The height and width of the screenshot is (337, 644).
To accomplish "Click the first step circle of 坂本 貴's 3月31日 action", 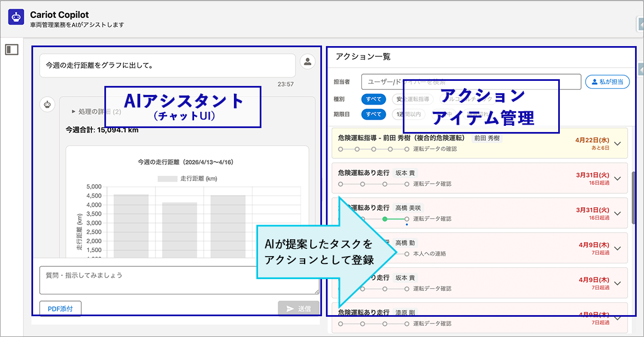I will coord(341,184).
